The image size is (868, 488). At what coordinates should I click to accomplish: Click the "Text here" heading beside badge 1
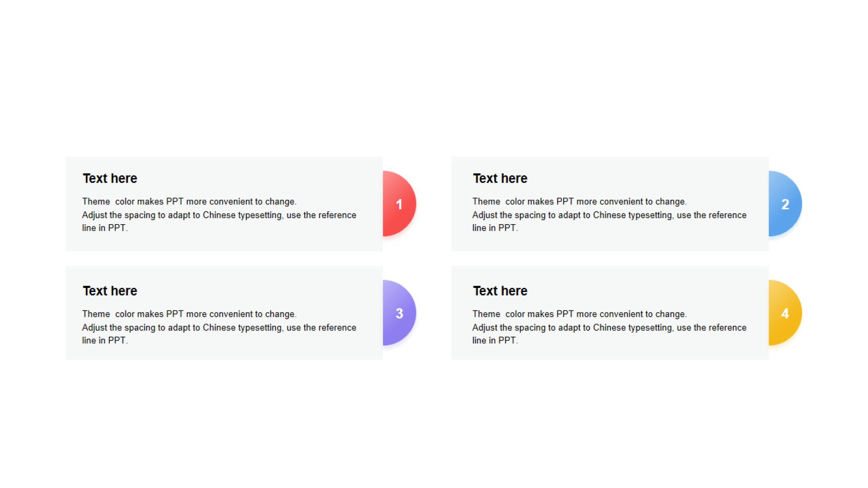coord(110,178)
